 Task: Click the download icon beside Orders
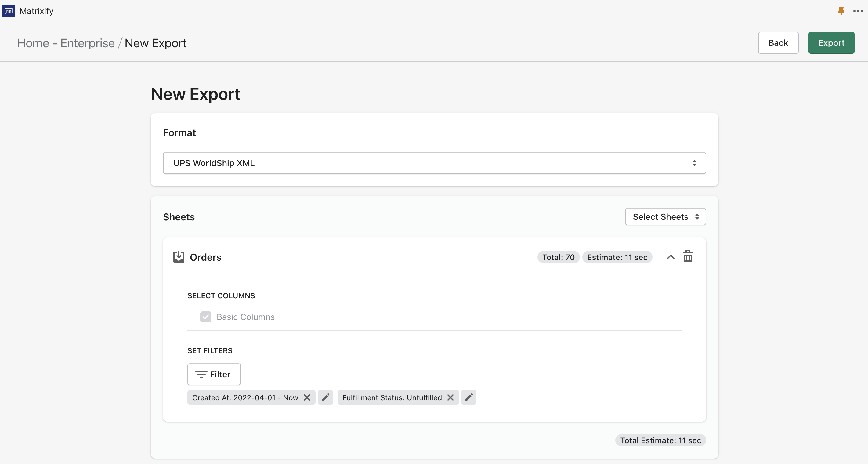(x=179, y=256)
